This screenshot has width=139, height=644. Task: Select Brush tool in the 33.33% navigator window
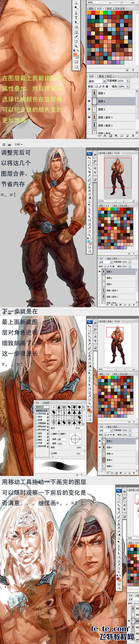click(x=89, y=184)
